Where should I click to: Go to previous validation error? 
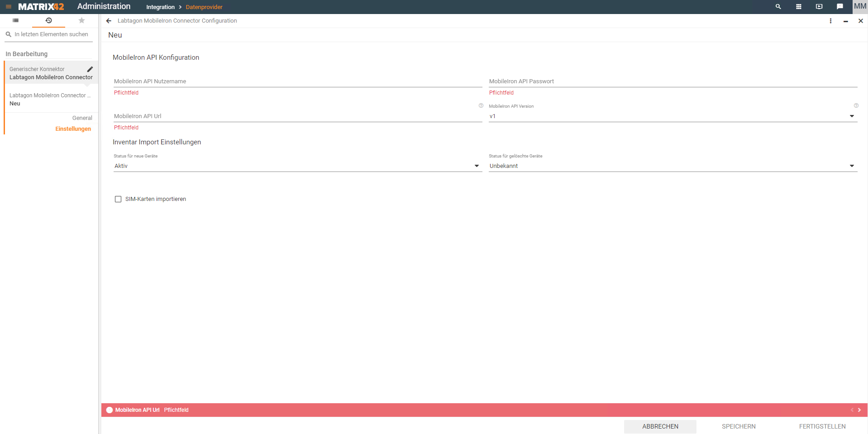pyautogui.click(x=852, y=410)
